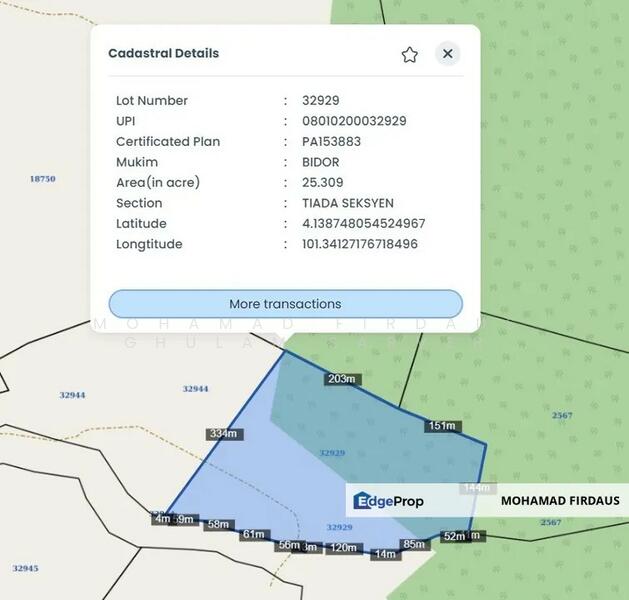Click the 203m boundary length label

341,379
